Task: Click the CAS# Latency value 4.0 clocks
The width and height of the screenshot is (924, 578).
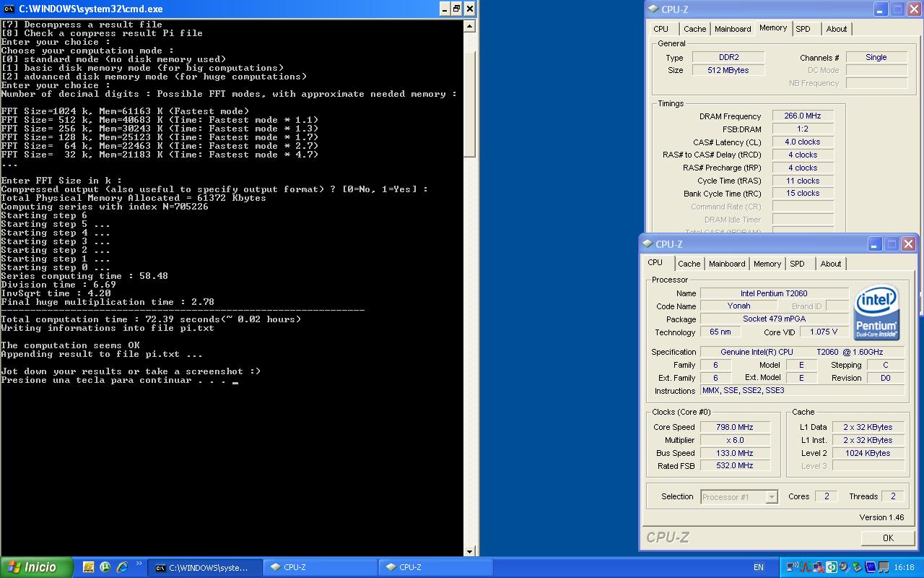Action: point(802,142)
